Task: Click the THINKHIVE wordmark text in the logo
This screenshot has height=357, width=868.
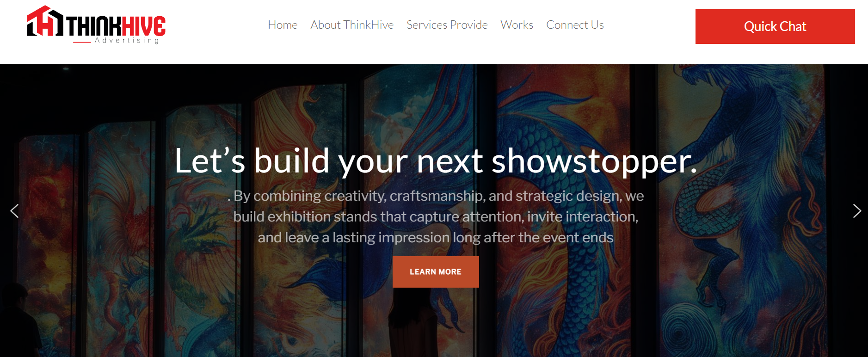Action: [116, 26]
